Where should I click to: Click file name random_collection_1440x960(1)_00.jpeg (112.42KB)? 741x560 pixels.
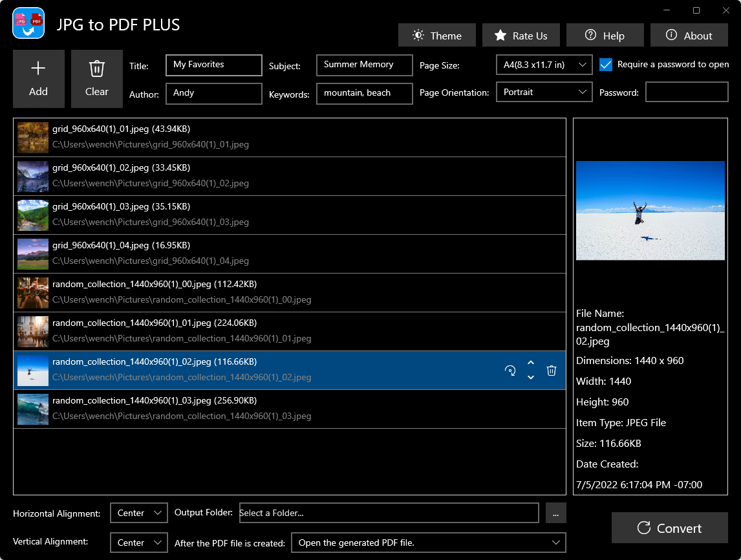pos(155,284)
